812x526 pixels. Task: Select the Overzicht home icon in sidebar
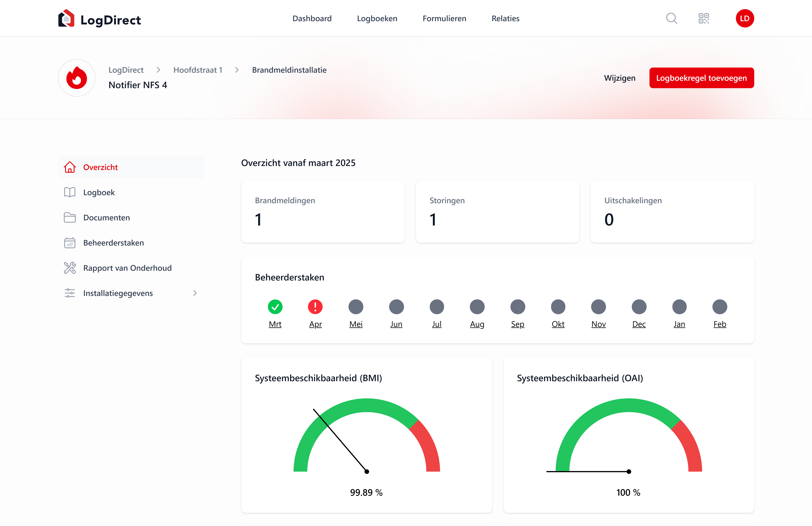point(70,167)
